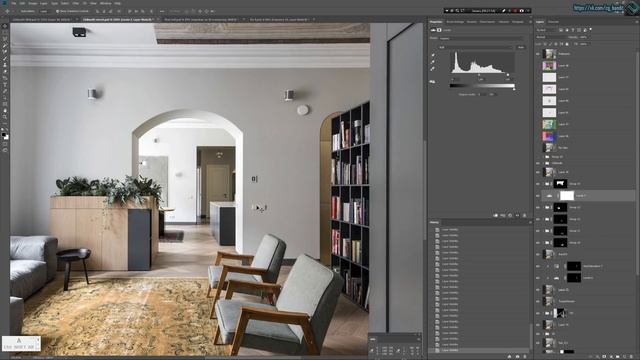Pick the white point eyedropper in Levels
The image size is (640, 360).
click(x=433, y=69)
